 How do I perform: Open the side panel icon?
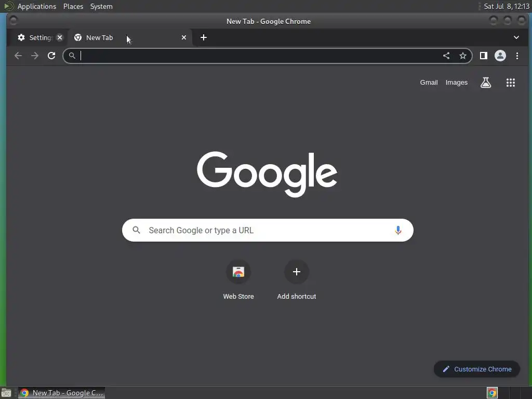(484, 56)
